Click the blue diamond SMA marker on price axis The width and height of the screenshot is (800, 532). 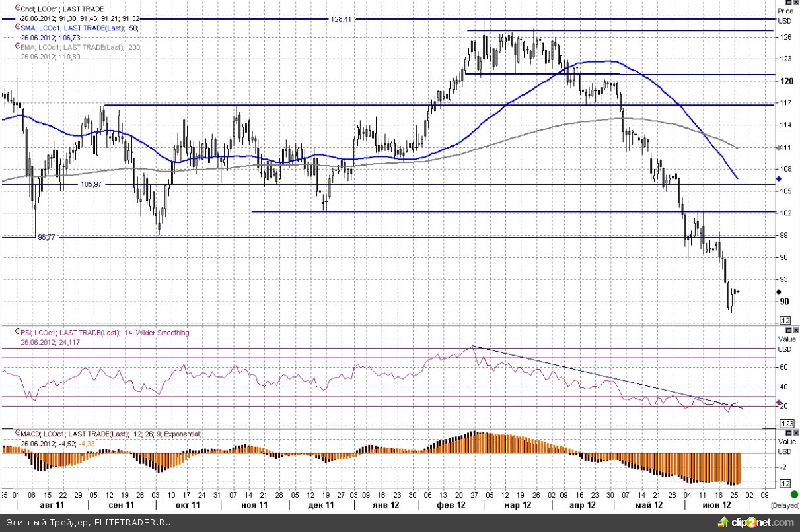[778, 179]
